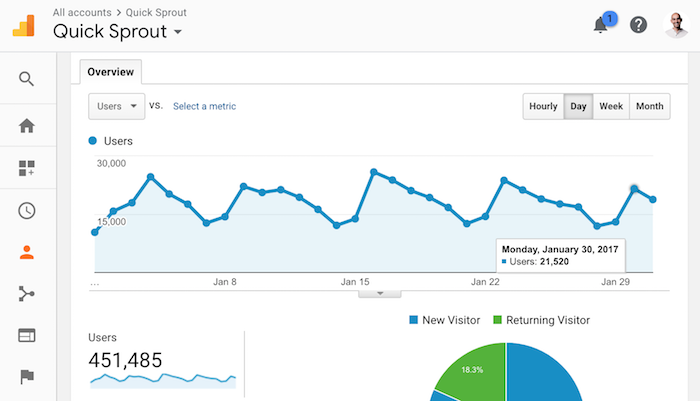Open Acquisition branching arrows icon
This screenshot has height=401, width=700.
[26, 294]
